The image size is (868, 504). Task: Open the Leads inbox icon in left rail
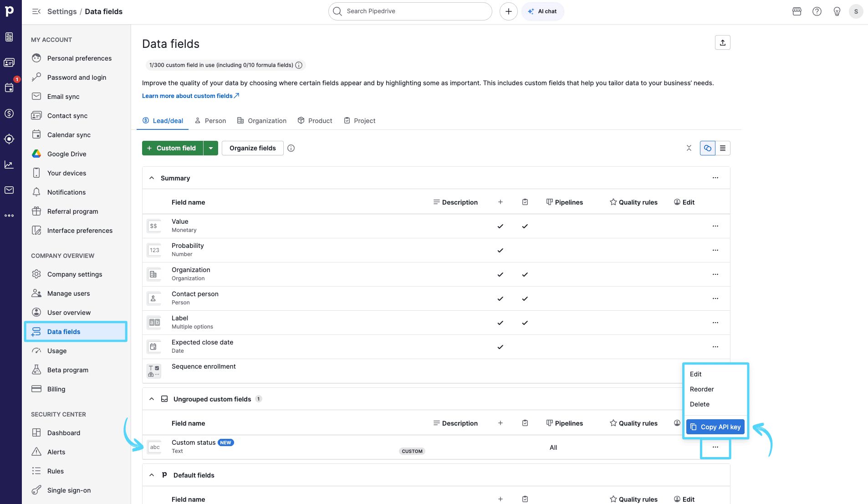(9, 37)
